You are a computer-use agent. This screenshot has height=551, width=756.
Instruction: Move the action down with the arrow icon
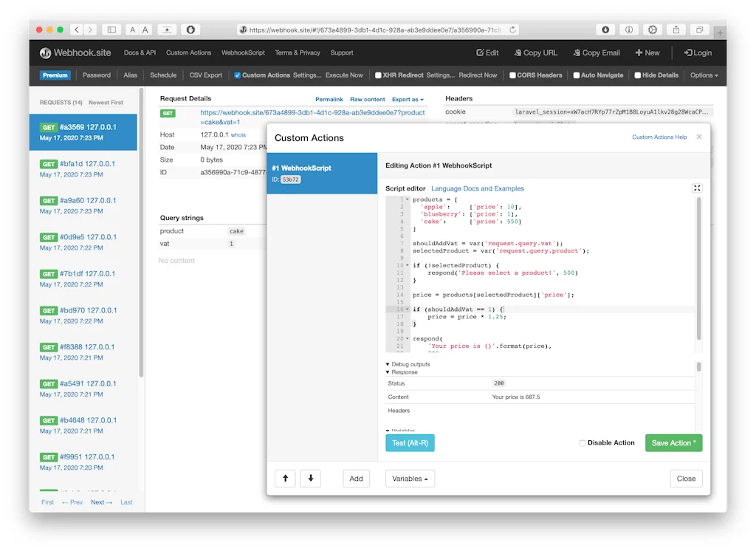pos(310,478)
